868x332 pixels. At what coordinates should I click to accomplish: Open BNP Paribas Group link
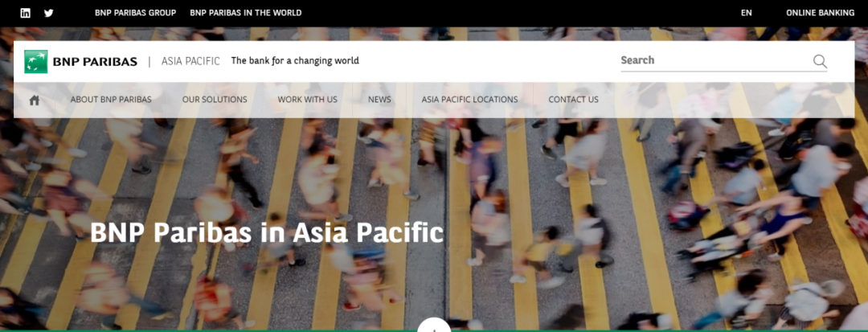coord(135,13)
